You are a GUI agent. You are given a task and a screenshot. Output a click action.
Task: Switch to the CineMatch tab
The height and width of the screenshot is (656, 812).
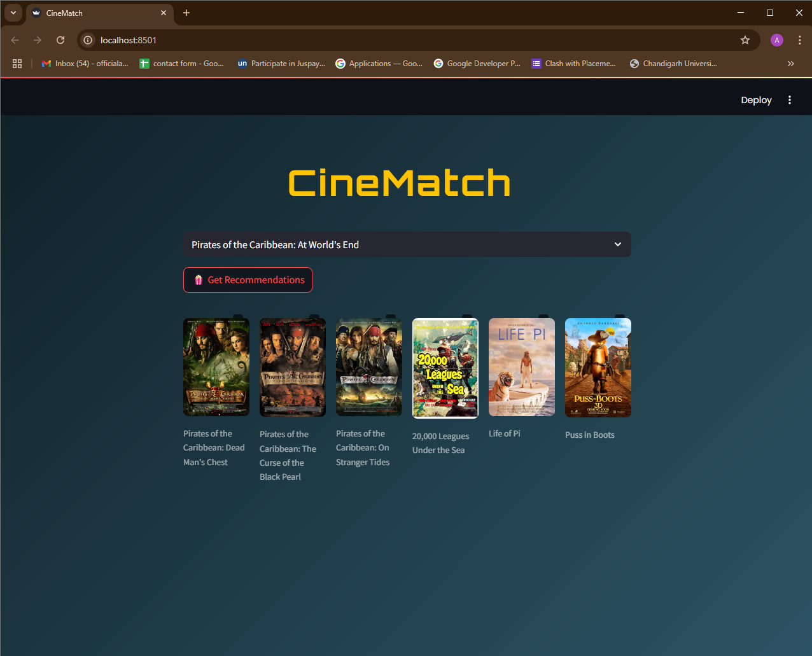coord(100,13)
